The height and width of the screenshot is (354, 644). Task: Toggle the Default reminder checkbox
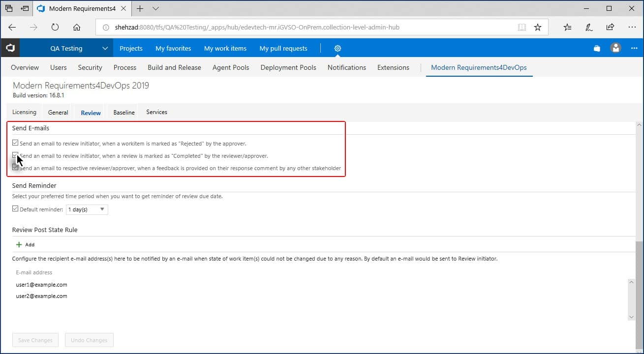coord(15,209)
